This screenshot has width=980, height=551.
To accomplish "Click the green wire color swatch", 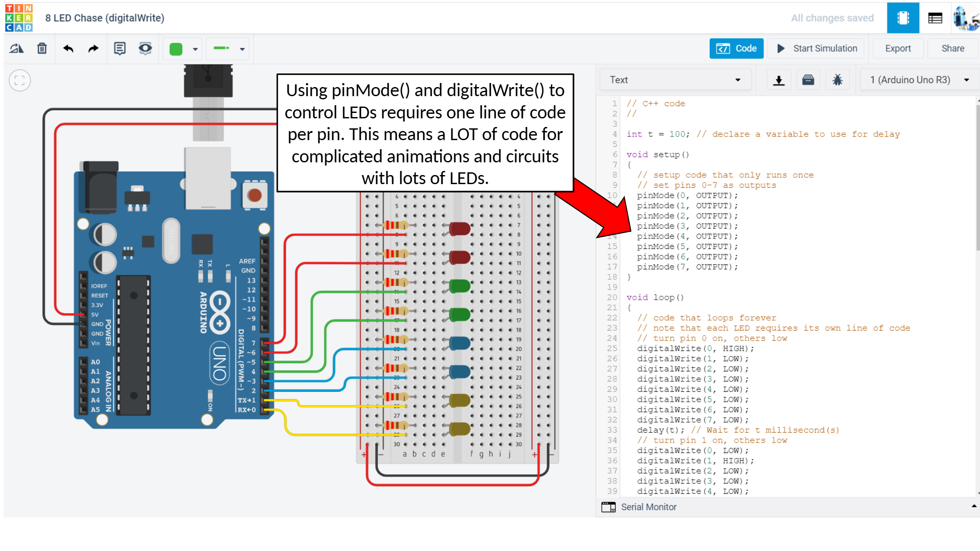I will [x=176, y=49].
